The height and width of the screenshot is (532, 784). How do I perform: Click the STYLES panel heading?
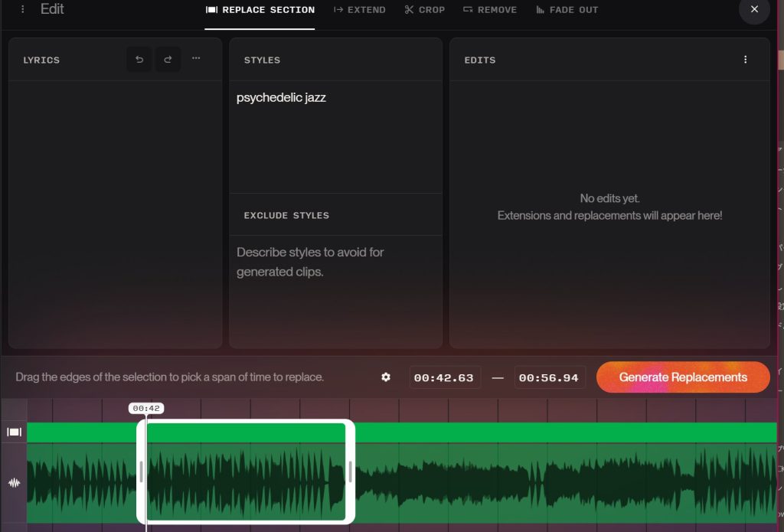(x=262, y=60)
